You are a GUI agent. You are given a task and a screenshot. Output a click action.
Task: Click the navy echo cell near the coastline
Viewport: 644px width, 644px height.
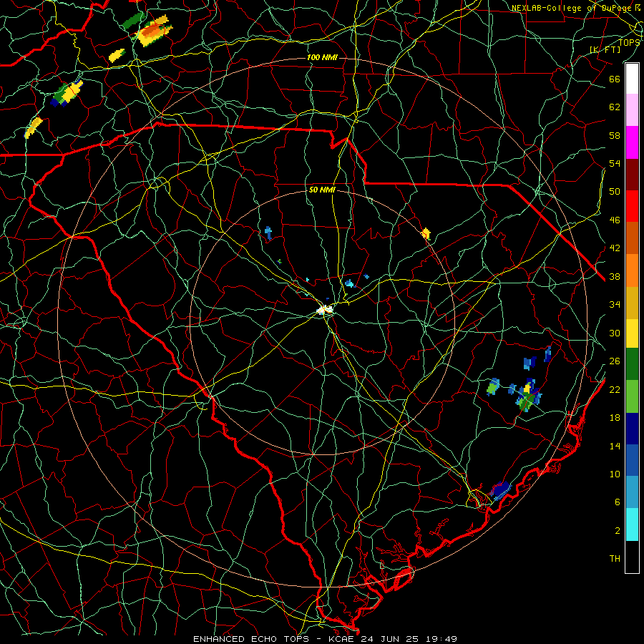(500, 490)
